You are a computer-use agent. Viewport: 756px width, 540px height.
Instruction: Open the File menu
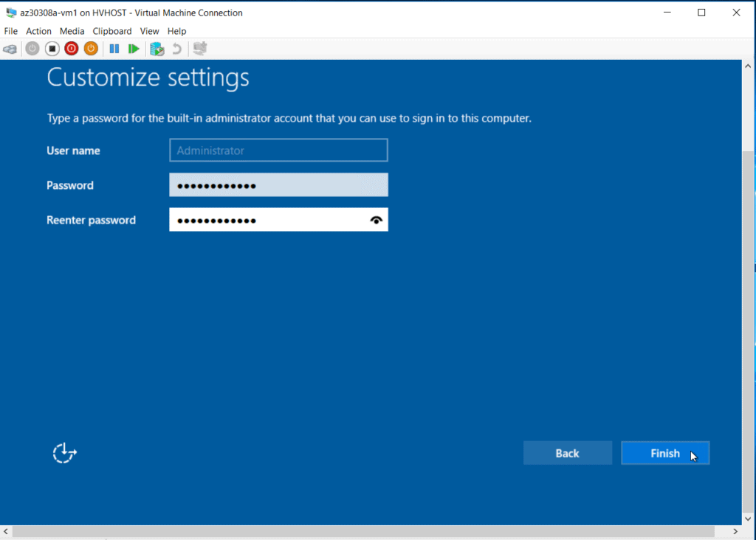point(10,31)
